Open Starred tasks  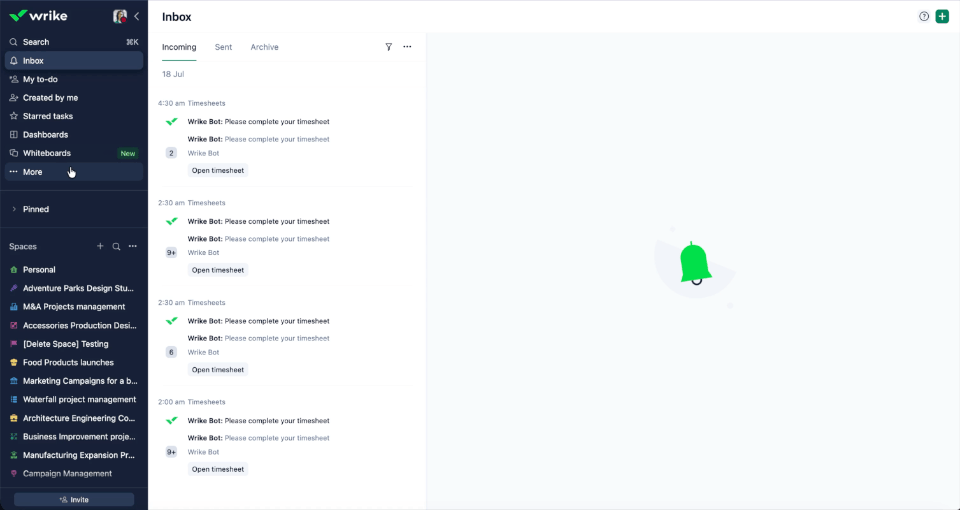(74, 116)
